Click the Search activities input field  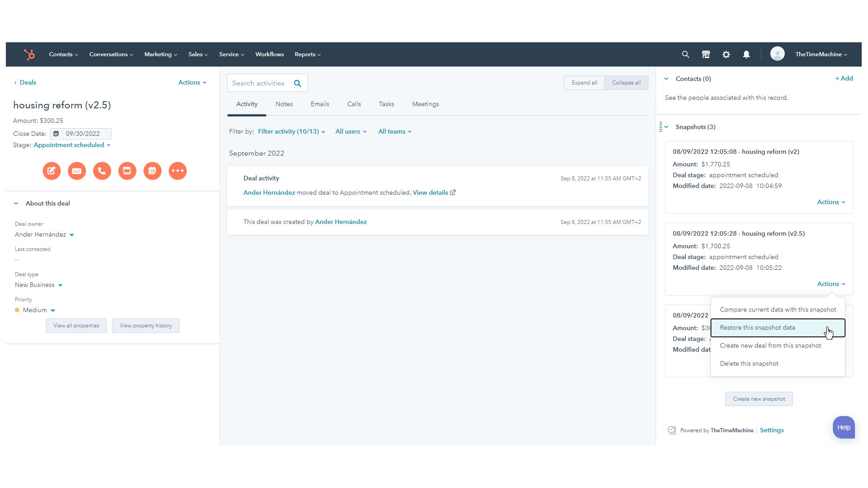[259, 83]
